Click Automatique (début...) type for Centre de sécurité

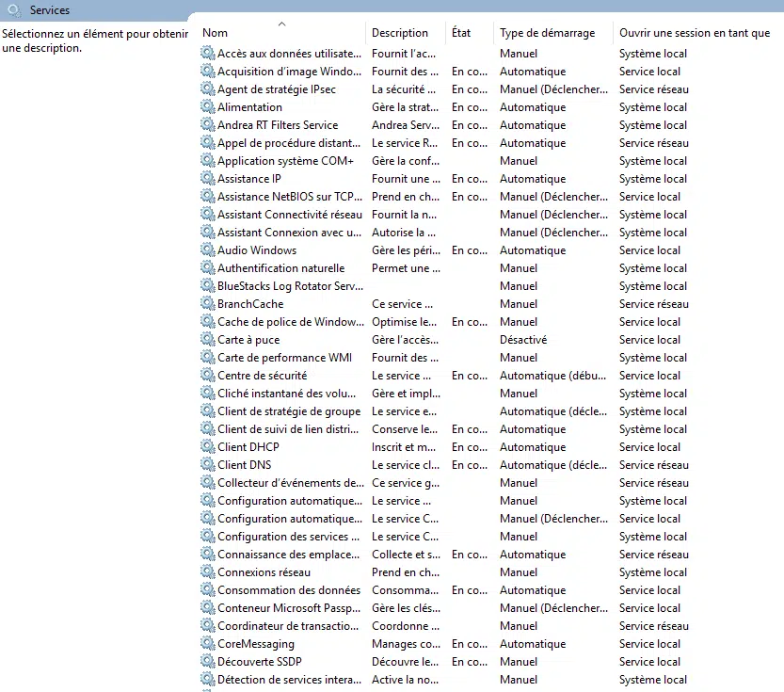tap(553, 376)
